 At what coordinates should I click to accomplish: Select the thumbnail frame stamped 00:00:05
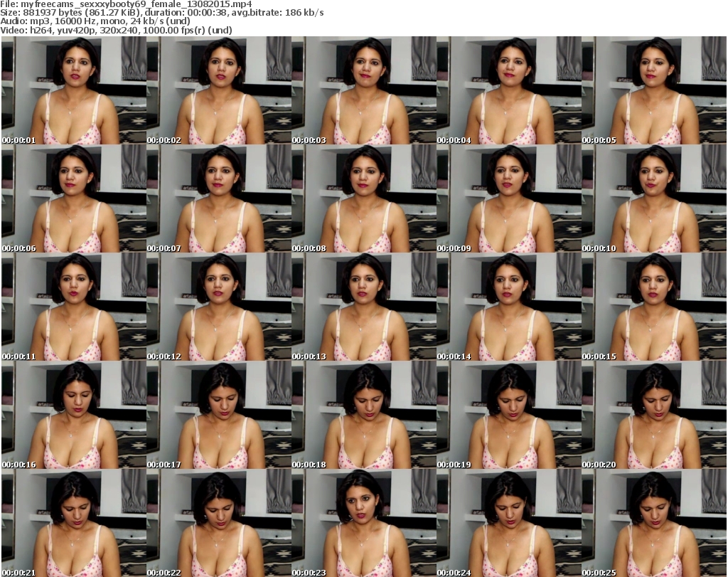tap(654, 90)
